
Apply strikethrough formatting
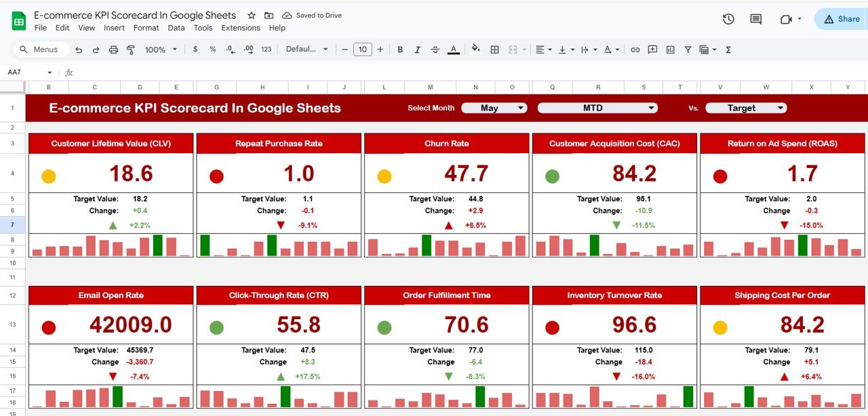coord(435,49)
